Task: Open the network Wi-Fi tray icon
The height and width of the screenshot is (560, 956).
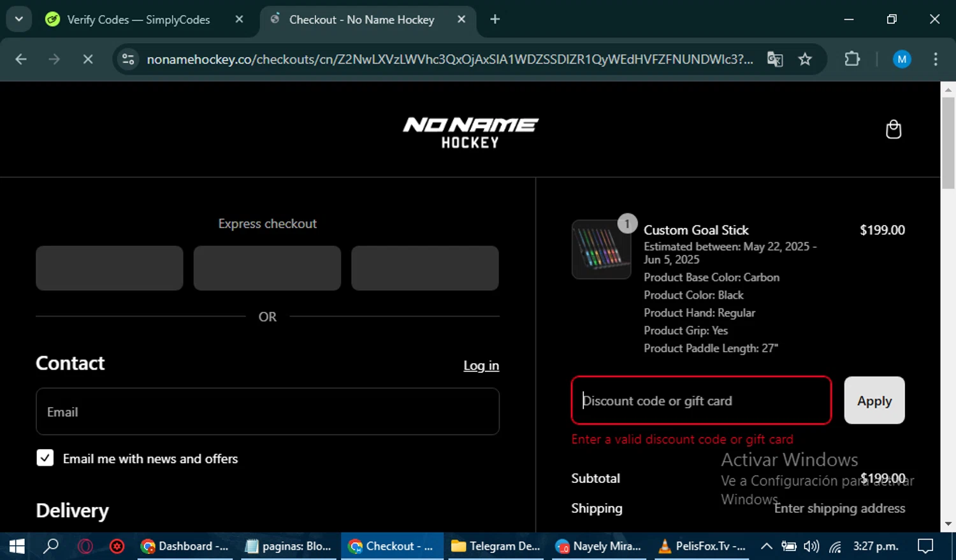Action: (x=835, y=546)
